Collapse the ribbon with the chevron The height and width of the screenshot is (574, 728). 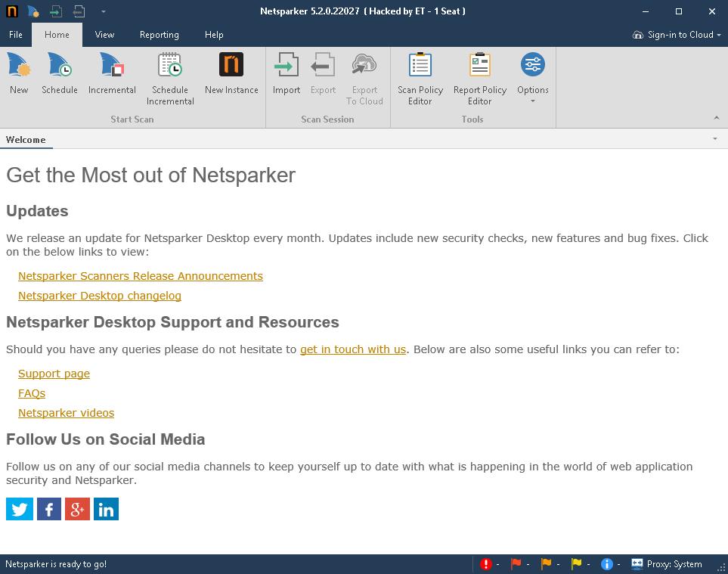(717, 118)
